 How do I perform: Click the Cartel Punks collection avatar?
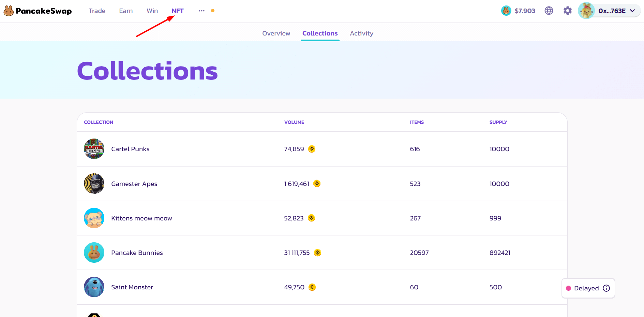94,149
